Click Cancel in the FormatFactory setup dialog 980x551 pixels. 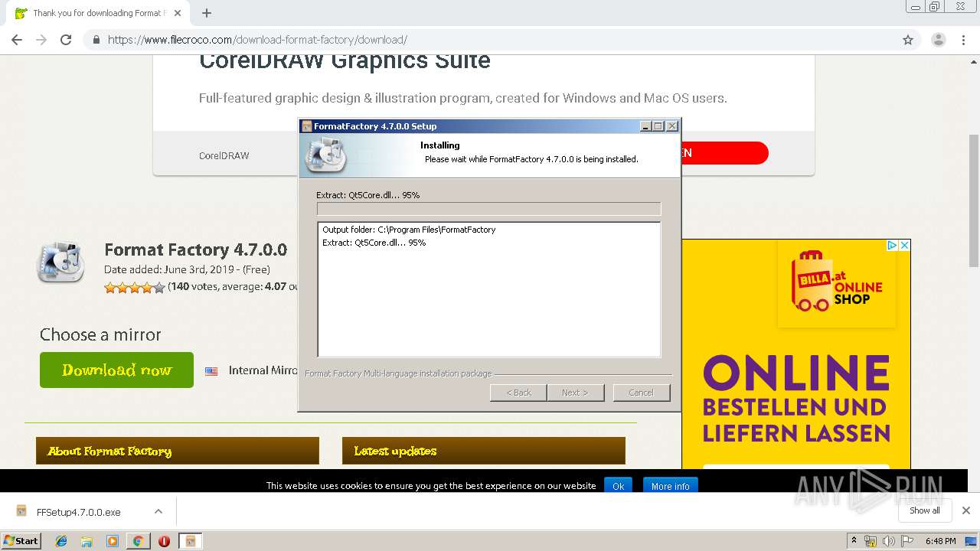coord(641,393)
